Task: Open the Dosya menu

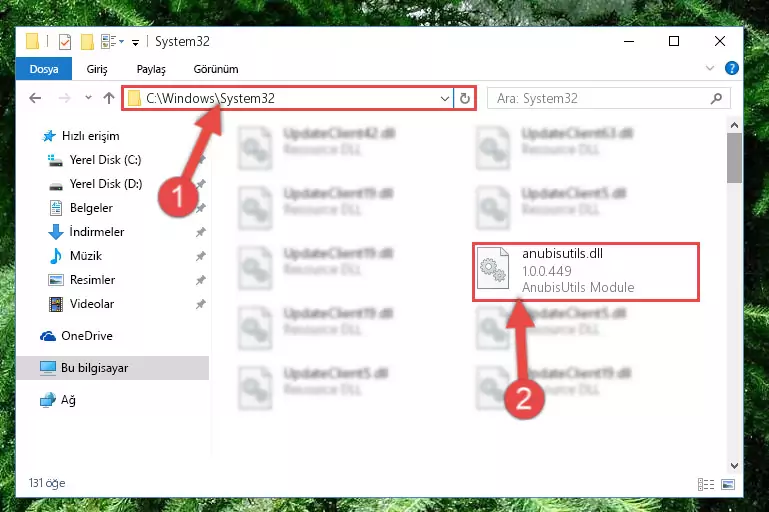Action: click(44, 69)
